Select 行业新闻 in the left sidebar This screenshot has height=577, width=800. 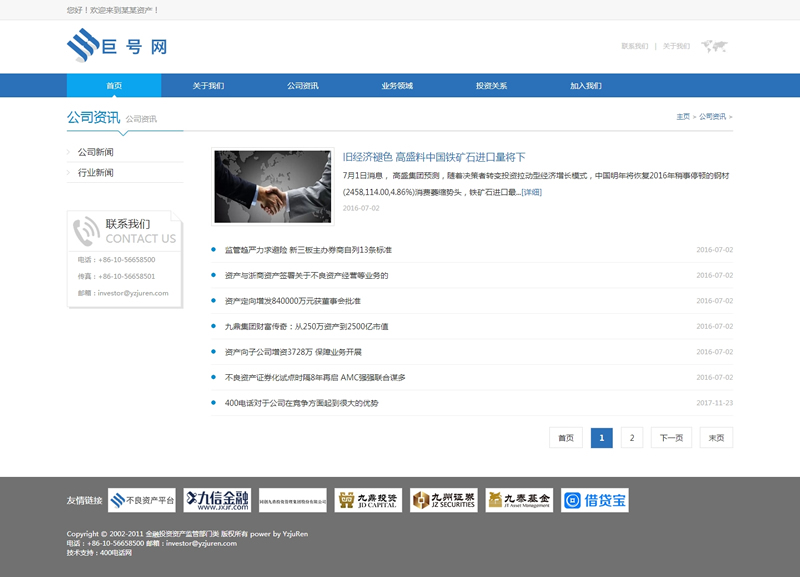coord(96,173)
